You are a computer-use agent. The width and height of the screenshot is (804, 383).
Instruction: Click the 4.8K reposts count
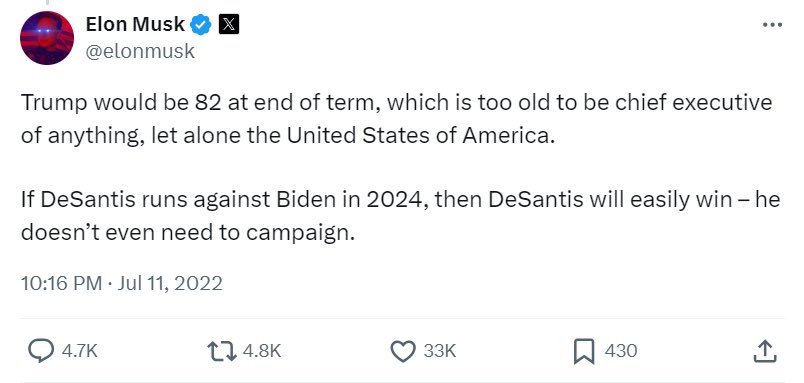(262, 351)
